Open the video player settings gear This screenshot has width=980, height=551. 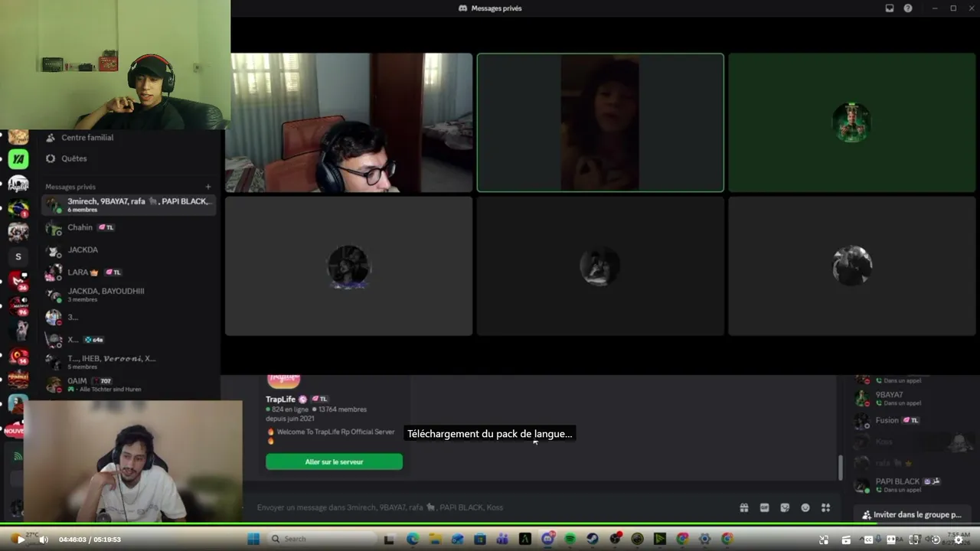point(958,540)
